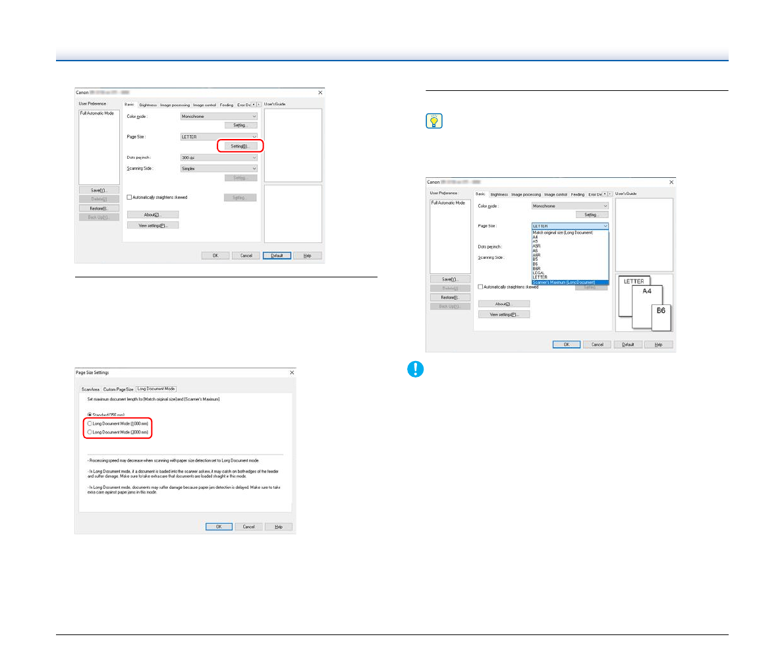This screenshot has width=784, height=672.
Task: Enable Automatically straightens skewed in the top-left dialog
Action: pos(130,198)
